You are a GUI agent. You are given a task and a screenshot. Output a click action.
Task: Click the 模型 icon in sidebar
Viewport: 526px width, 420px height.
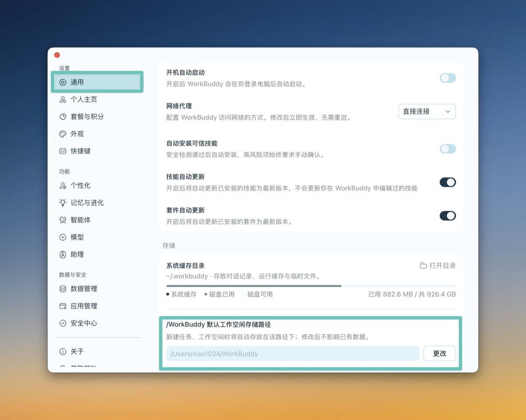[x=63, y=237]
